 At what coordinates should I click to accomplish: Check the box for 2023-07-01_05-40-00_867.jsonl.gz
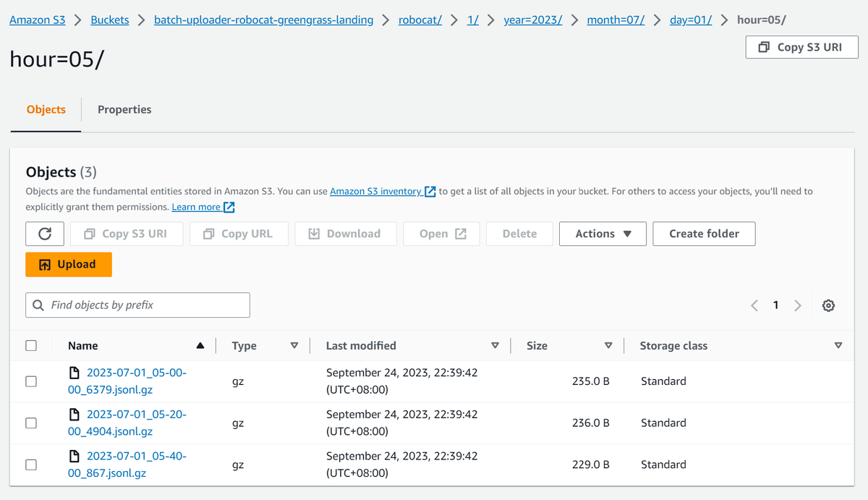pos(30,464)
